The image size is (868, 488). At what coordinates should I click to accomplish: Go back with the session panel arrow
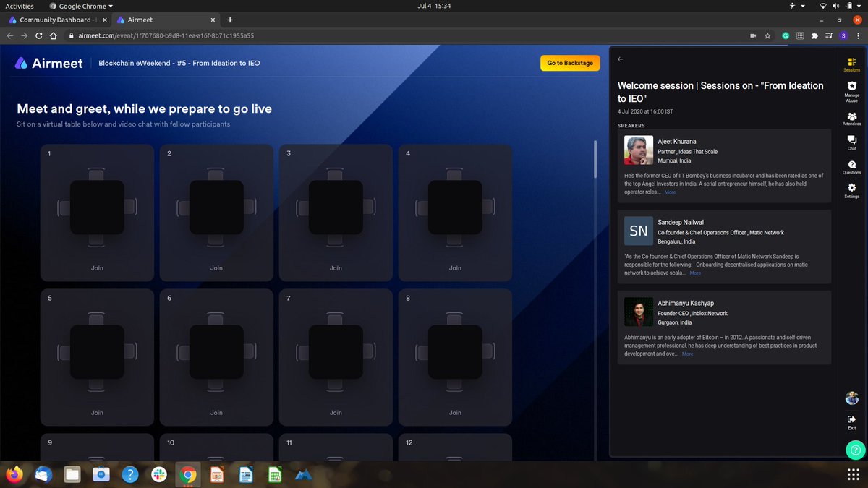click(x=621, y=60)
